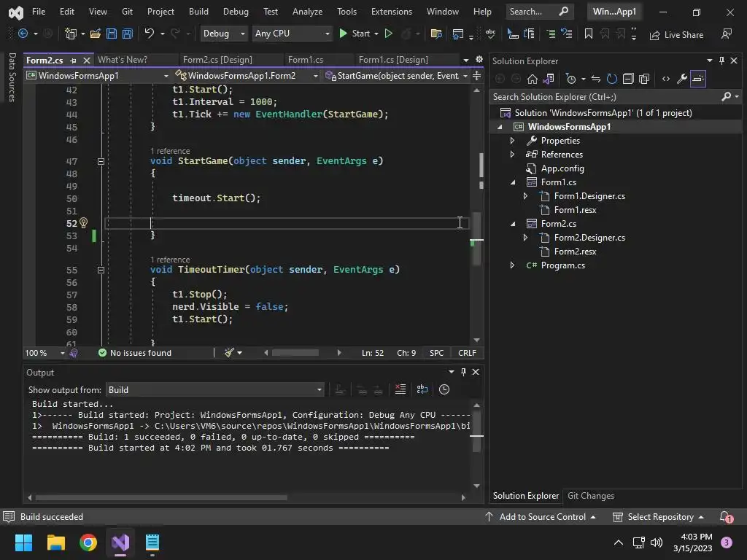
Task: Click the Live Share button
Action: click(676, 34)
